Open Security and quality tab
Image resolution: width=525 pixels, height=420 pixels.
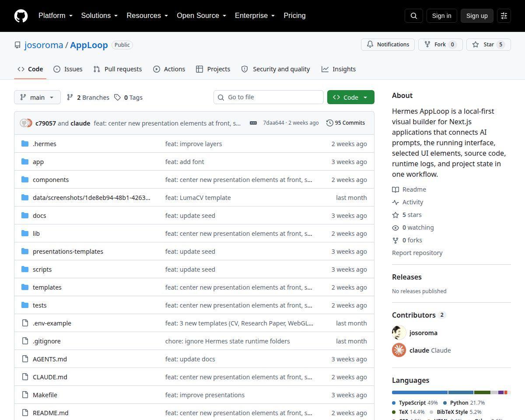[x=276, y=69]
